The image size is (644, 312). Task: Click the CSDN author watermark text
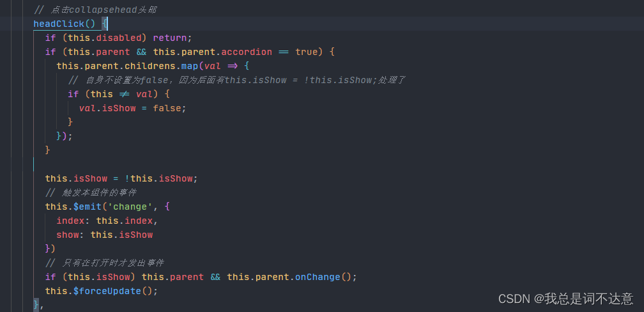565,299
